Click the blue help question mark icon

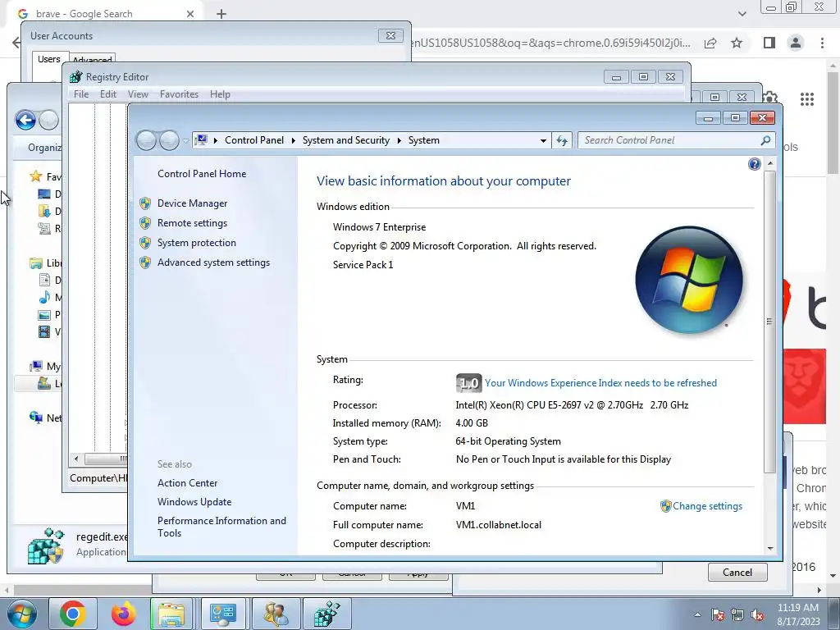click(x=755, y=164)
